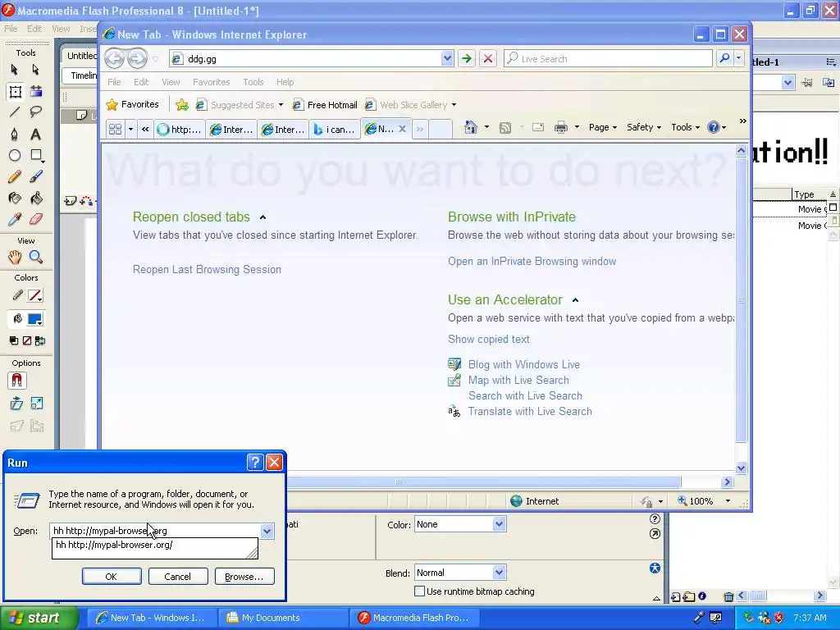
Task: Open Free Hotmail favorites link
Action: (325, 105)
